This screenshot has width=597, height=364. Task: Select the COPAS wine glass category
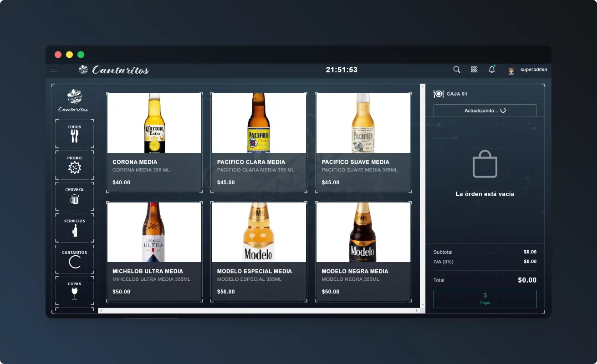pos(75,291)
